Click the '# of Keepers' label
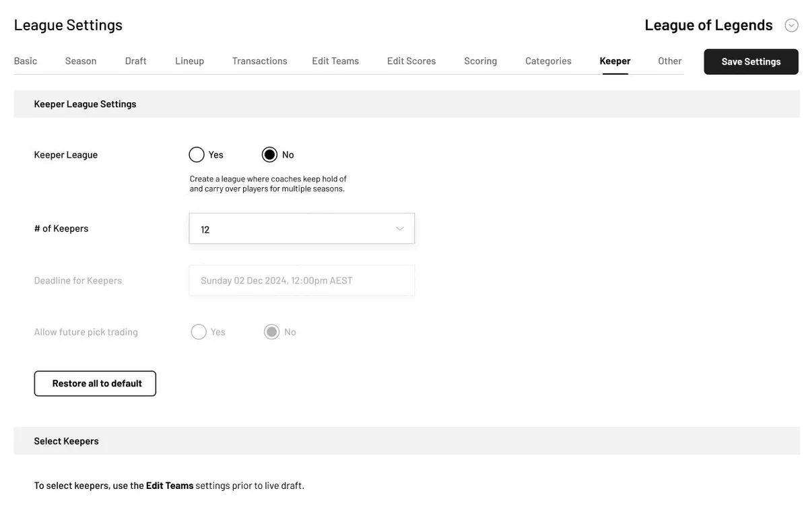 (61, 228)
